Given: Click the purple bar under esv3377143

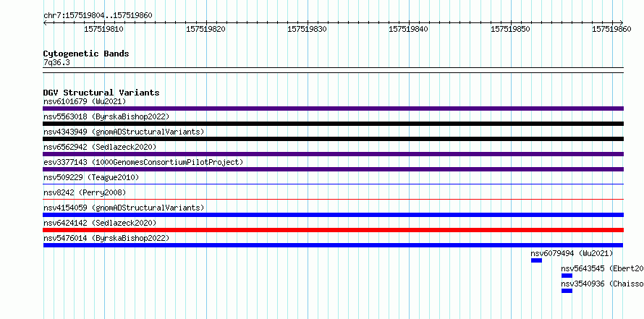Looking at the screenshot, I should pyautogui.click(x=333, y=169).
